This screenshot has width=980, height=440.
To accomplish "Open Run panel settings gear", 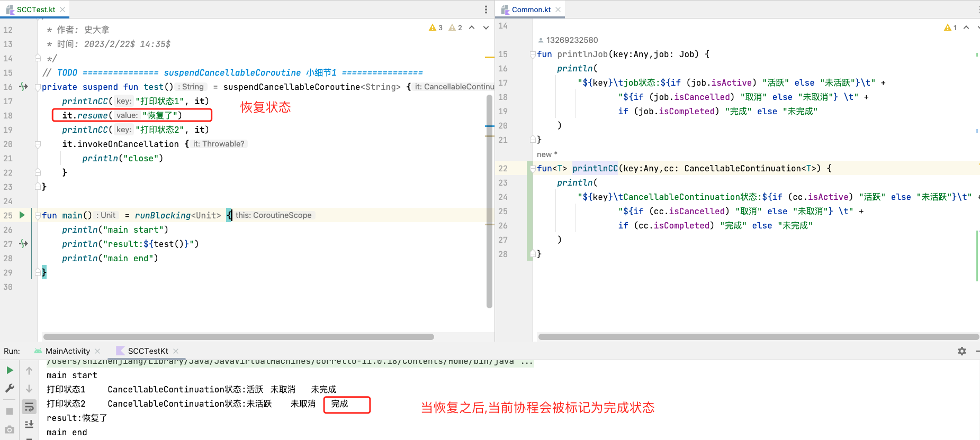I will [x=962, y=351].
